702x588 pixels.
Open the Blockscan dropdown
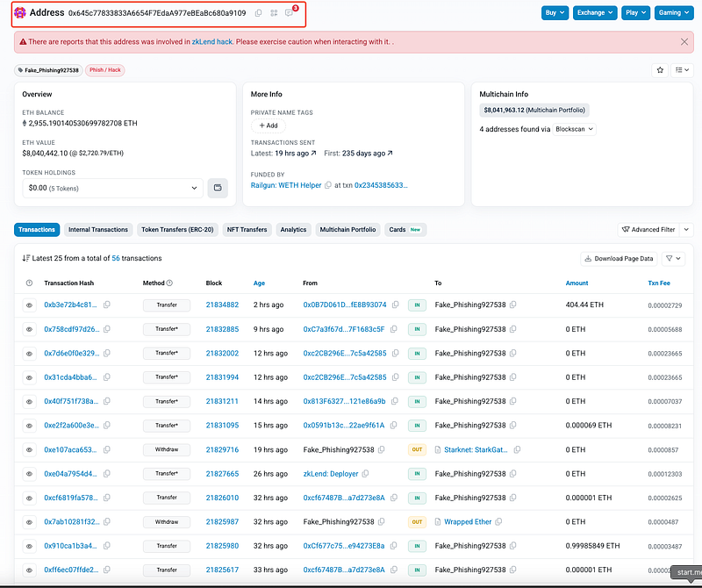[x=575, y=129]
